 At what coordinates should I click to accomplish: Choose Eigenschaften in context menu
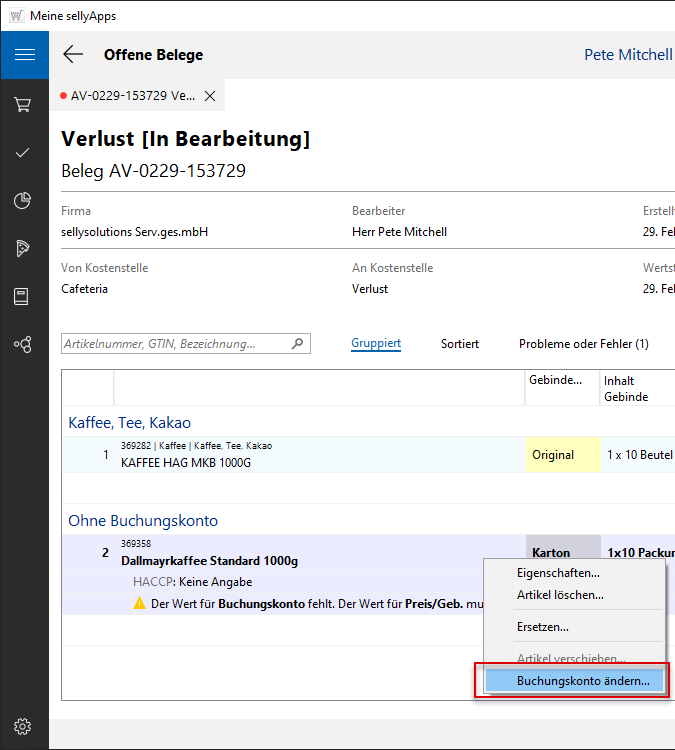[558, 573]
